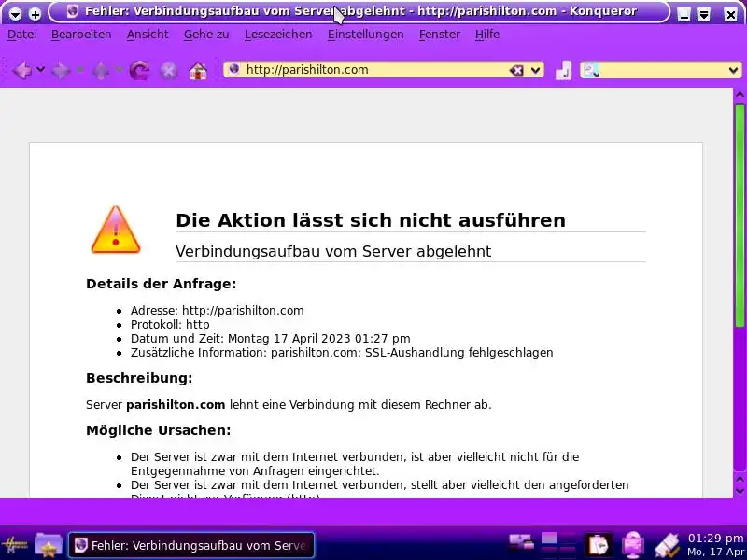The height and width of the screenshot is (560, 747).
Task: Open the Gehe zu menu
Action: pos(206,35)
